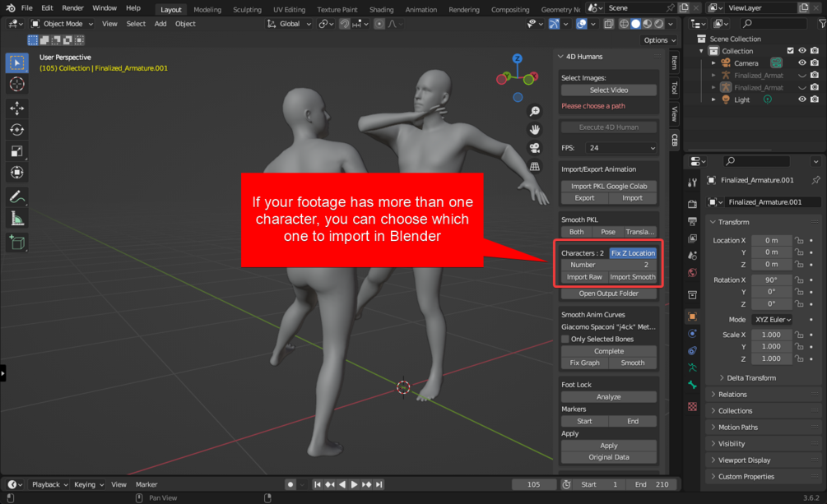Click Import PKL Google Colab button
Viewport: 827px width, 504px height.
tap(609, 186)
